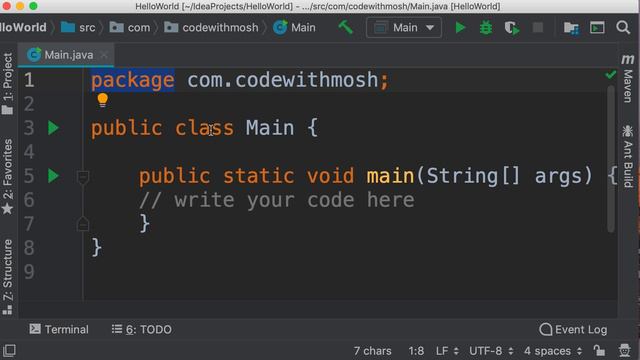Viewport: 640px width, 360px height.
Task: Click the yellow lightbulb intention icon
Action: click(102, 100)
